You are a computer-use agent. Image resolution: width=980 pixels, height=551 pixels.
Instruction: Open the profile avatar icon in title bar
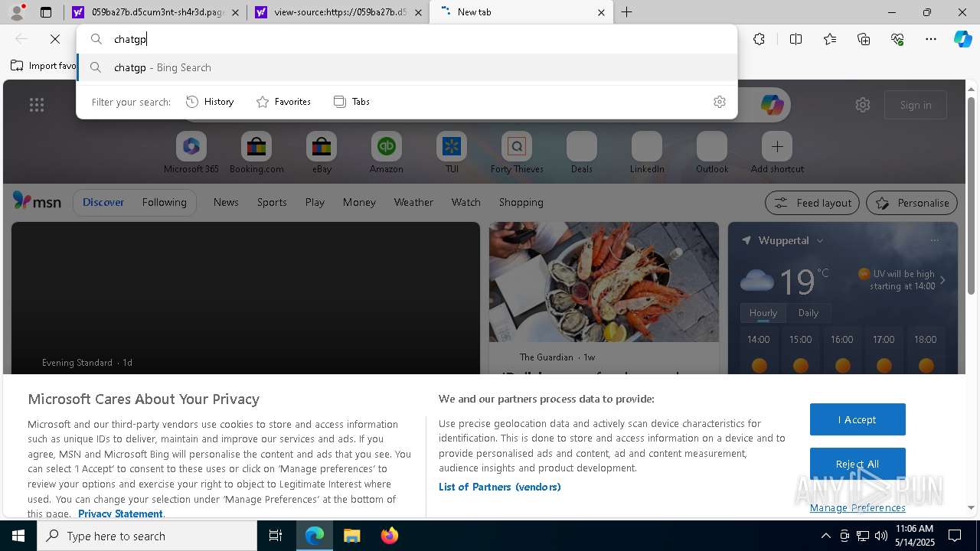point(17,12)
